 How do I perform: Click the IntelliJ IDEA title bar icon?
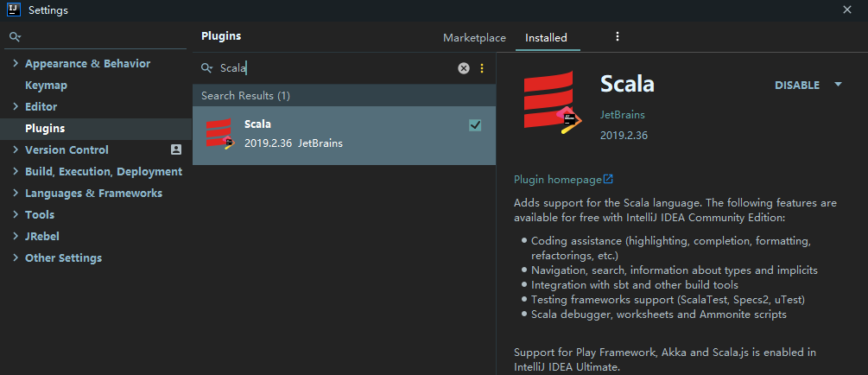tap(15, 10)
